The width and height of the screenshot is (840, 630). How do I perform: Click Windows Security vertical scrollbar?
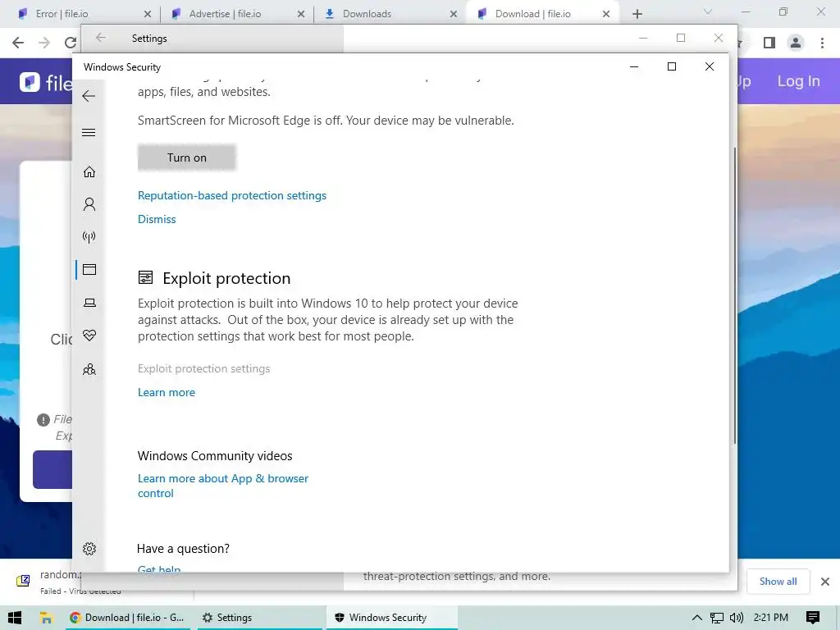pos(734,294)
